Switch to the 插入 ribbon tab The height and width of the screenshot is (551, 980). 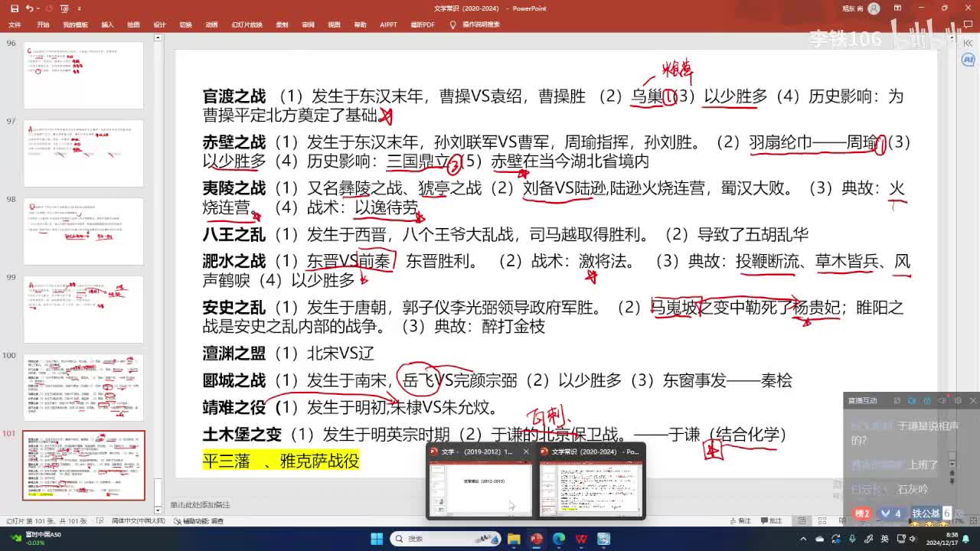click(x=107, y=24)
